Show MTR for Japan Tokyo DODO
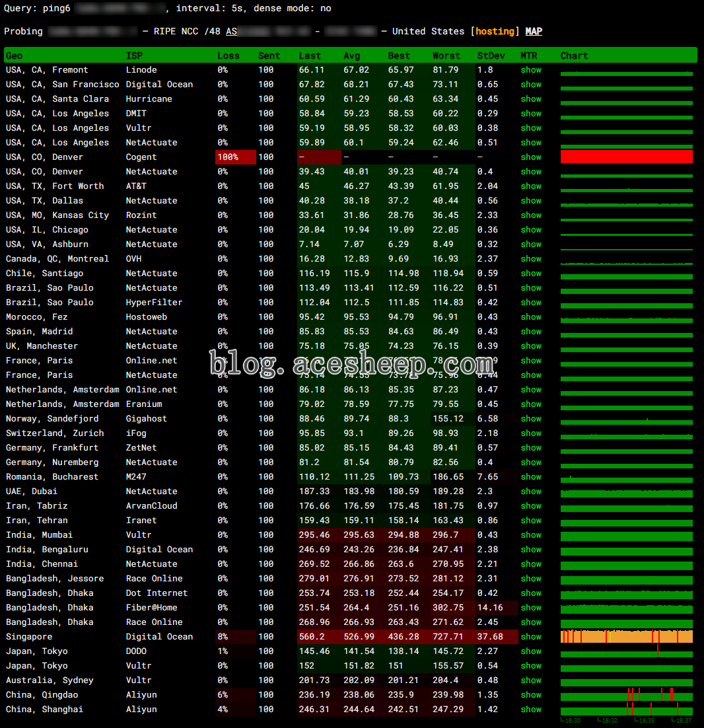Viewport: 704px width, 728px height. tap(530, 651)
